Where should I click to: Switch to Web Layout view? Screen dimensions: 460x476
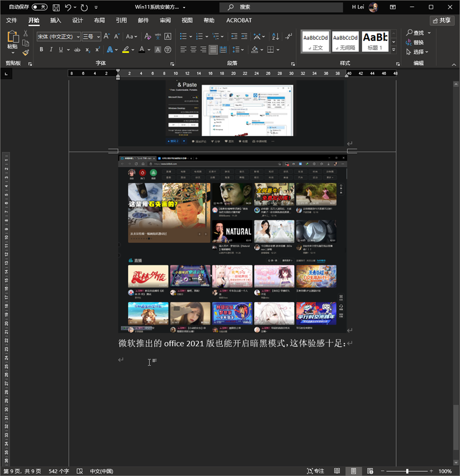(x=370, y=471)
